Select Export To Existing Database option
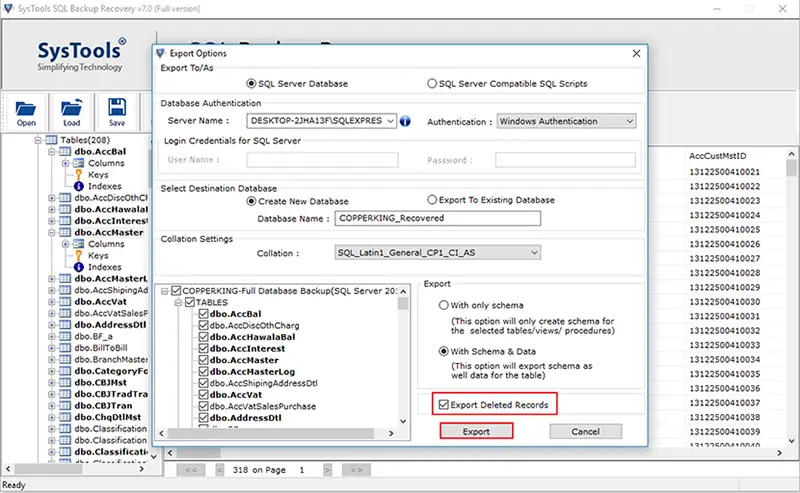Image resolution: width=800 pixels, height=493 pixels. pos(432,200)
